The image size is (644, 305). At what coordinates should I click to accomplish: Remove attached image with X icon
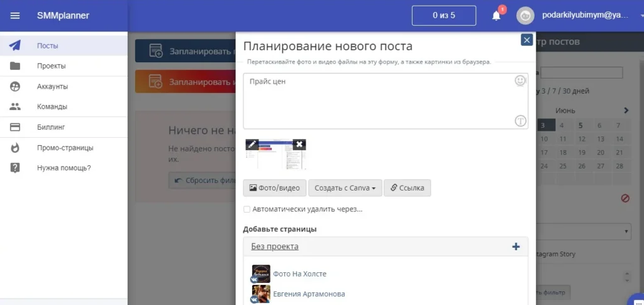tap(299, 144)
